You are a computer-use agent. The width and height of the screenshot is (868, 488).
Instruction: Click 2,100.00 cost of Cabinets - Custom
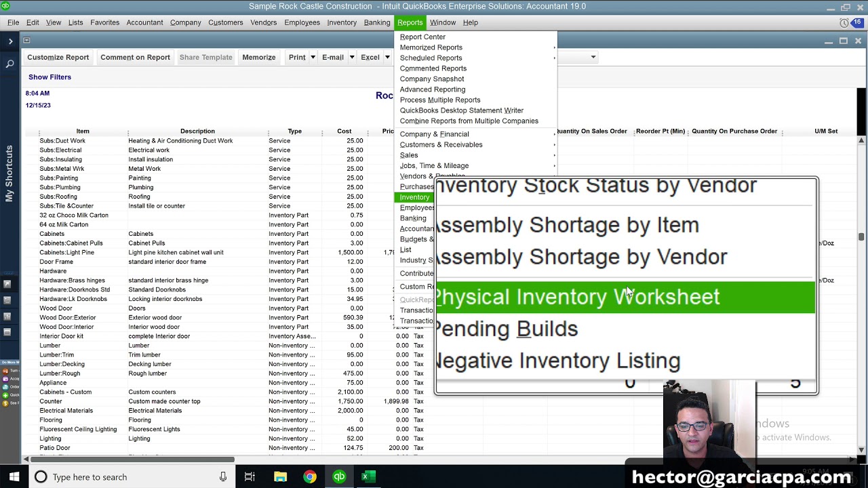(350, 392)
